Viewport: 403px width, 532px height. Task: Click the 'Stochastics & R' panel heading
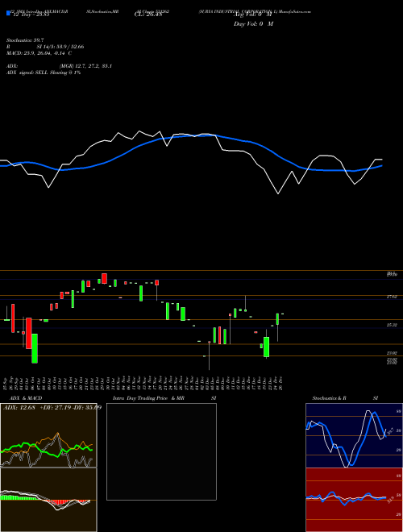330,398
